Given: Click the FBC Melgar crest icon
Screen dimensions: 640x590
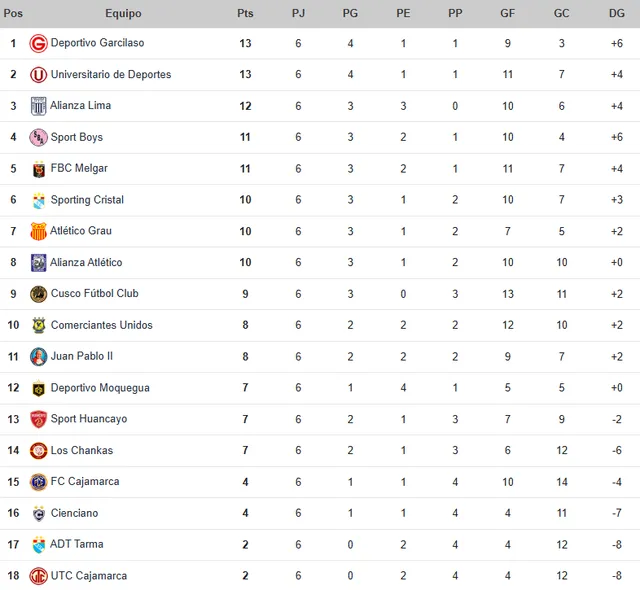Looking at the screenshot, I should (x=39, y=169).
